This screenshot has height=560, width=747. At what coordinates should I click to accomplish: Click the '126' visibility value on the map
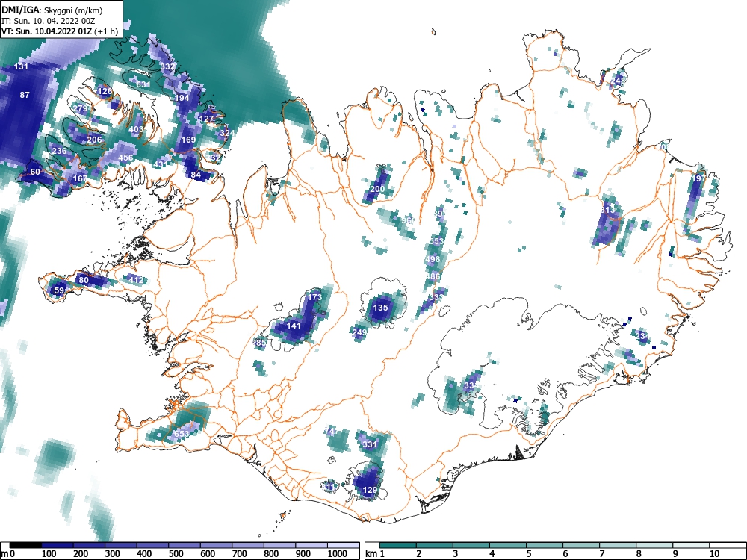pyautogui.click(x=105, y=91)
